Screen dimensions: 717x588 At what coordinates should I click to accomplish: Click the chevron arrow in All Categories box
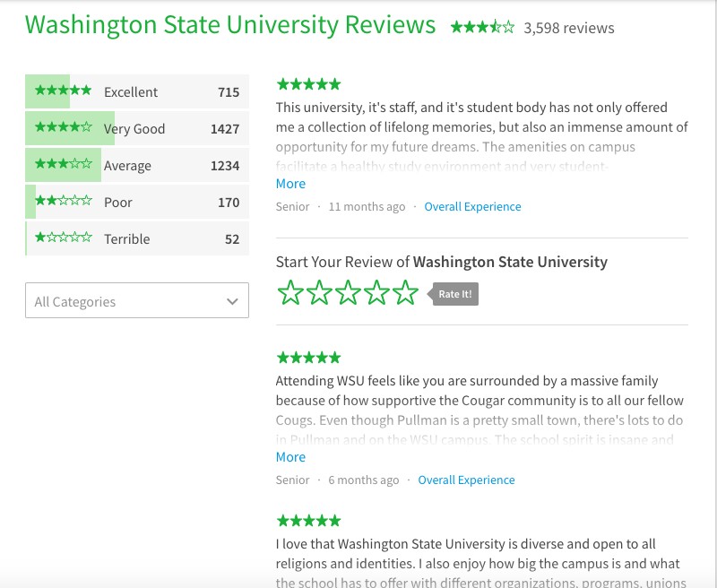232,301
